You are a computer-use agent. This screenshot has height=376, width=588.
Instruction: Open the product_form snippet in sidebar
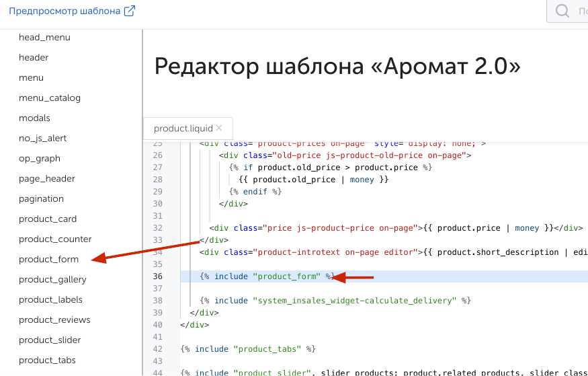pyautogui.click(x=48, y=259)
